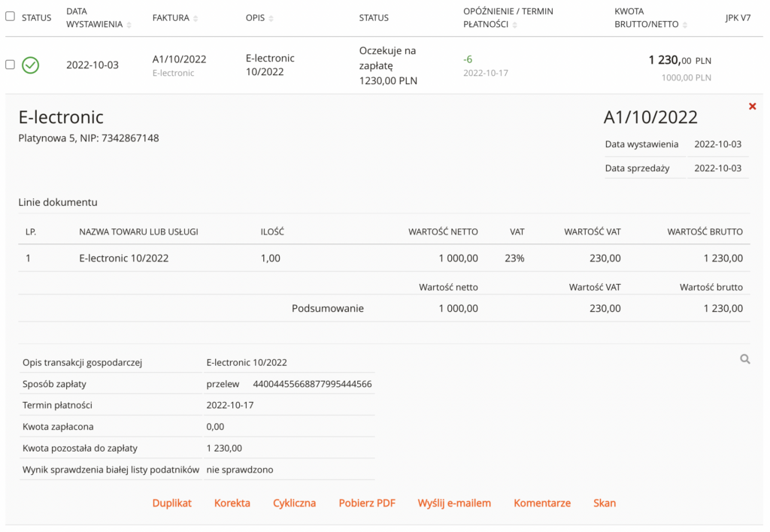This screenshot has width=770, height=532.
Task: Open Komentarze to view comments
Action: point(542,503)
